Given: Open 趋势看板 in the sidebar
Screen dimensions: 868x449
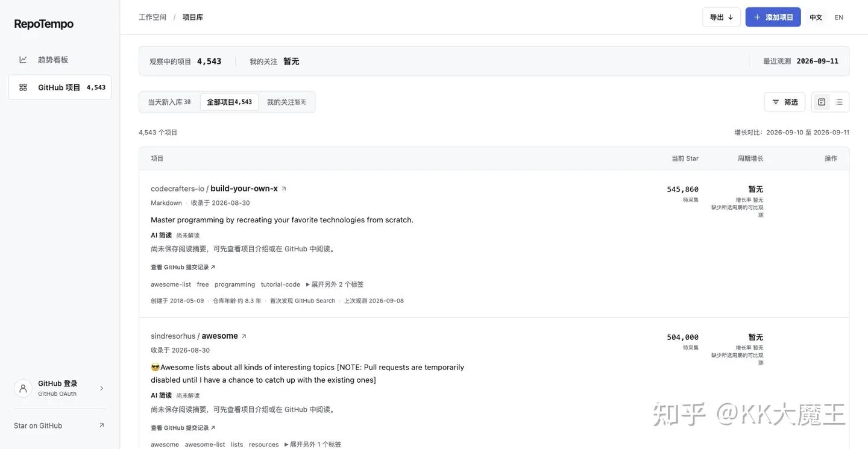Looking at the screenshot, I should point(60,60).
